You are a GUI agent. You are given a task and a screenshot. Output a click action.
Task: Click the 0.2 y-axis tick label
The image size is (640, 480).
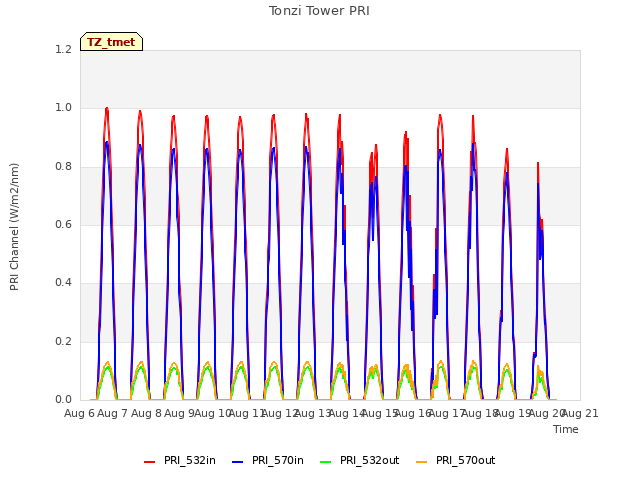tap(63, 341)
